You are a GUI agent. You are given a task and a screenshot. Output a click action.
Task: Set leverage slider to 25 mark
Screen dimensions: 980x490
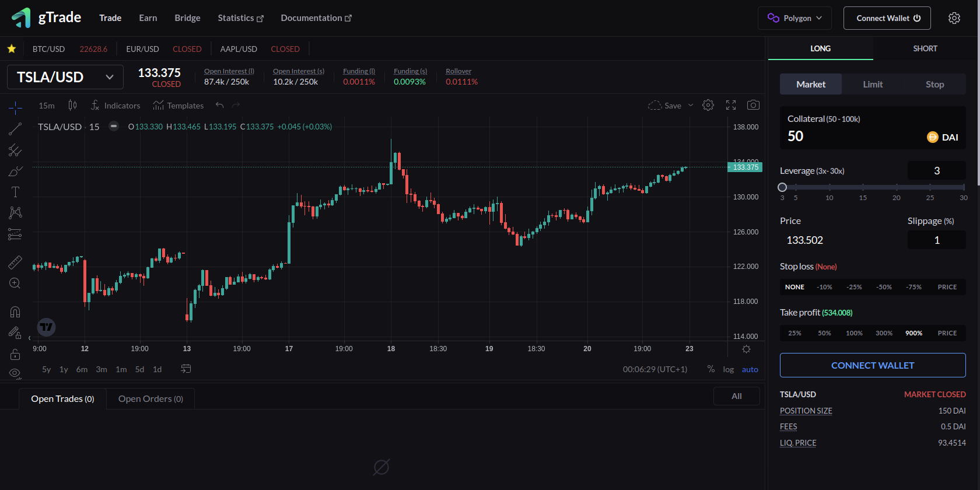[x=930, y=187]
